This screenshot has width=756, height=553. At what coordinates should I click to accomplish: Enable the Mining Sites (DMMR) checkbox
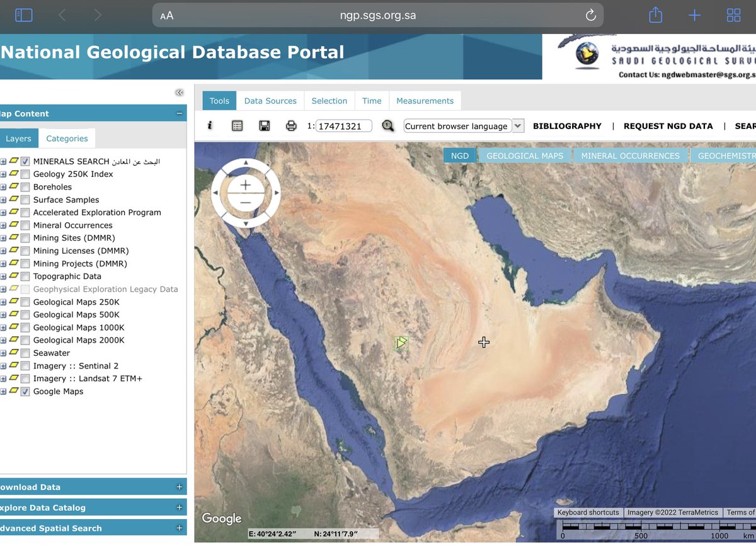click(x=25, y=238)
